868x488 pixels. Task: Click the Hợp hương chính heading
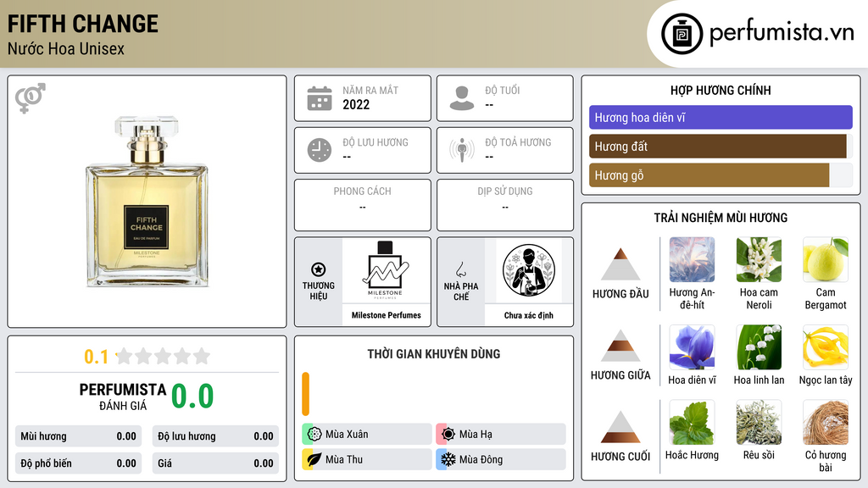click(721, 90)
